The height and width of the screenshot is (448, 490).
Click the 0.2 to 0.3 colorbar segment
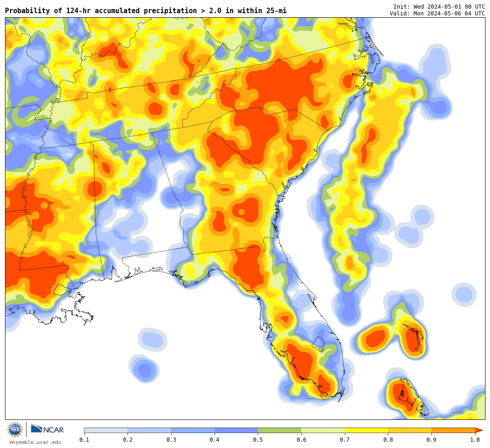149,430
